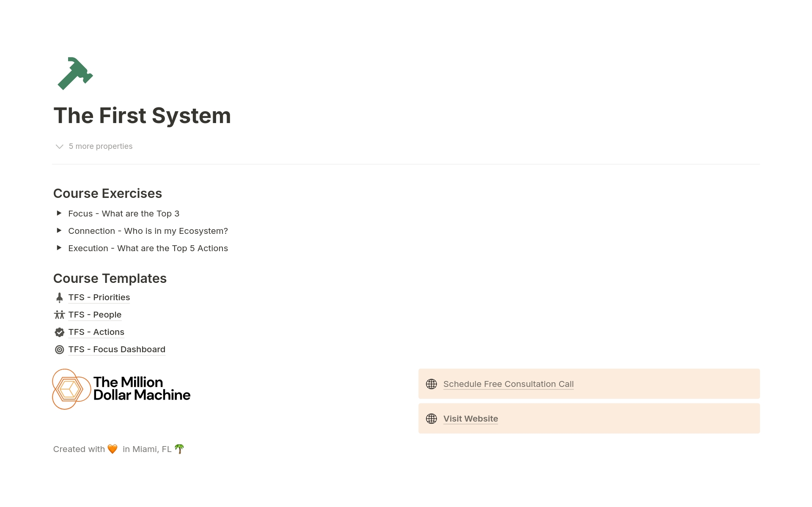812x507 pixels.
Task: Click the globe icon beside Schedule Free Consultation Call
Action: pyautogui.click(x=431, y=384)
